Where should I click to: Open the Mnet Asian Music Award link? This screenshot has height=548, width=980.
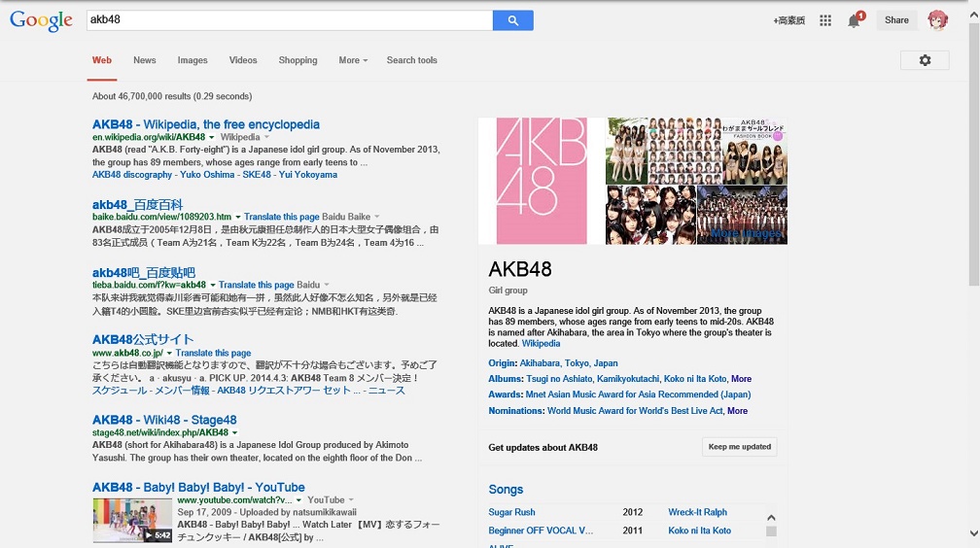click(638, 394)
